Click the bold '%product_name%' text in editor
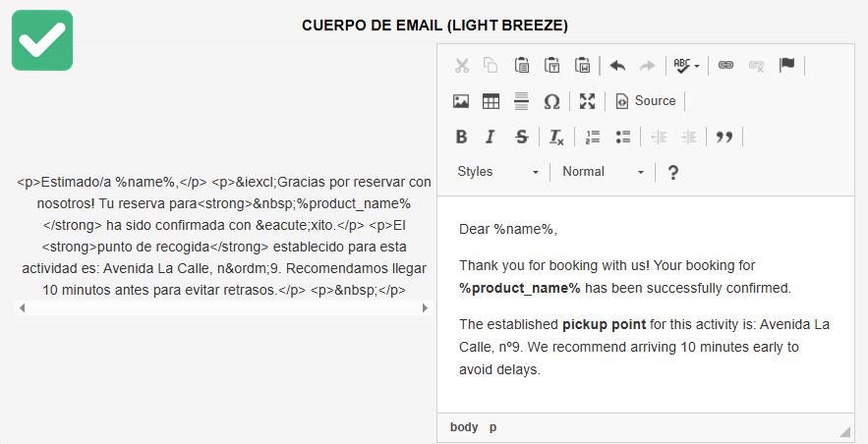Screen dimensions: 868x444 tap(519, 288)
